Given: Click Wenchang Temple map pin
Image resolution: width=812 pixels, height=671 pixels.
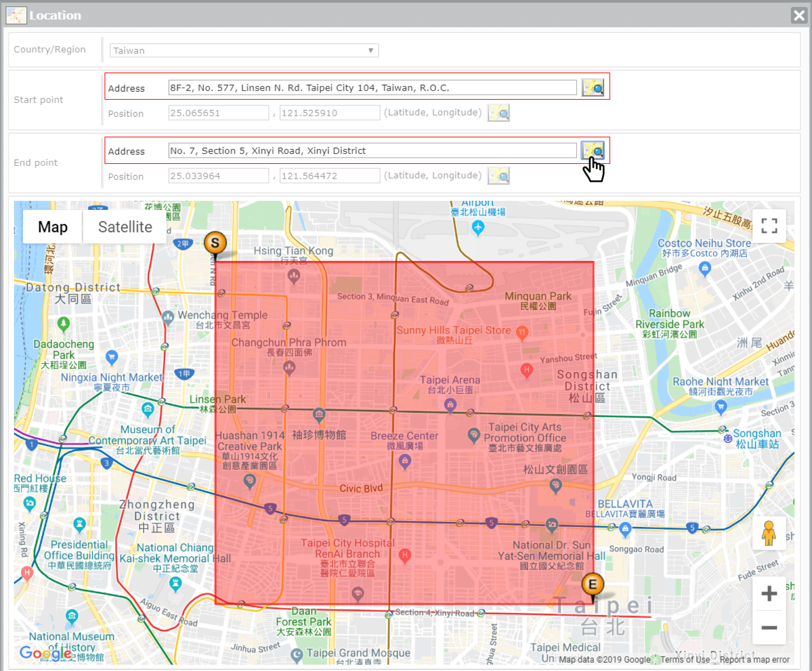Looking at the screenshot, I should coord(168,317).
